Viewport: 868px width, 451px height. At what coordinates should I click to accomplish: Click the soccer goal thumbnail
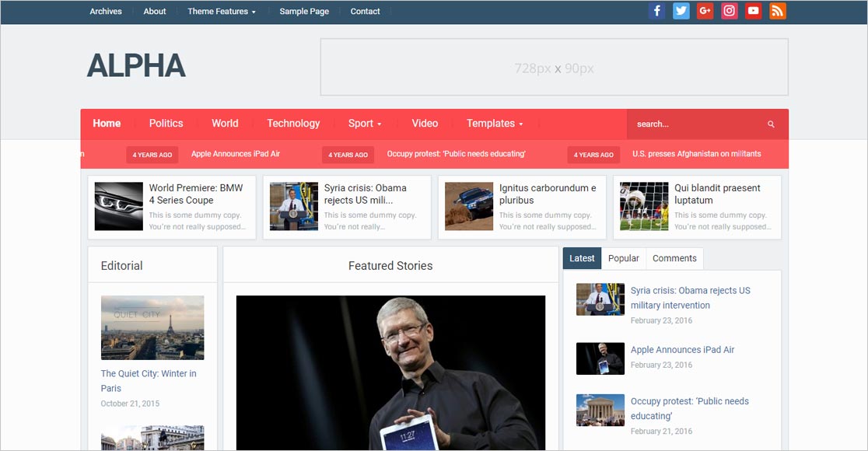point(644,206)
